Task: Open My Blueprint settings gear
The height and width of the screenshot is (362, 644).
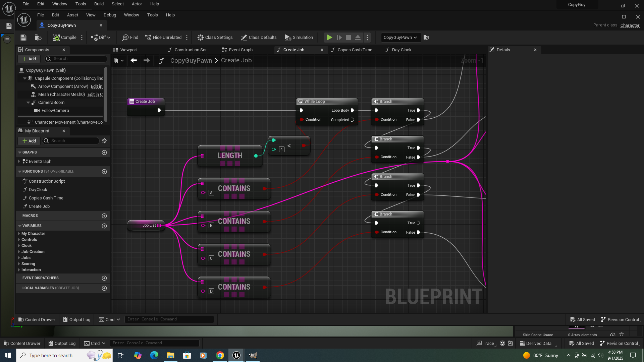Action: click(104, 141)
